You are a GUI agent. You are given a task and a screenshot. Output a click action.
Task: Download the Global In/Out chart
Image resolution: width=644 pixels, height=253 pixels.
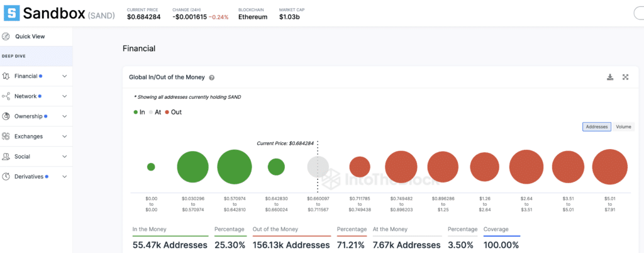pyautogui.click(x=610, y=77)
